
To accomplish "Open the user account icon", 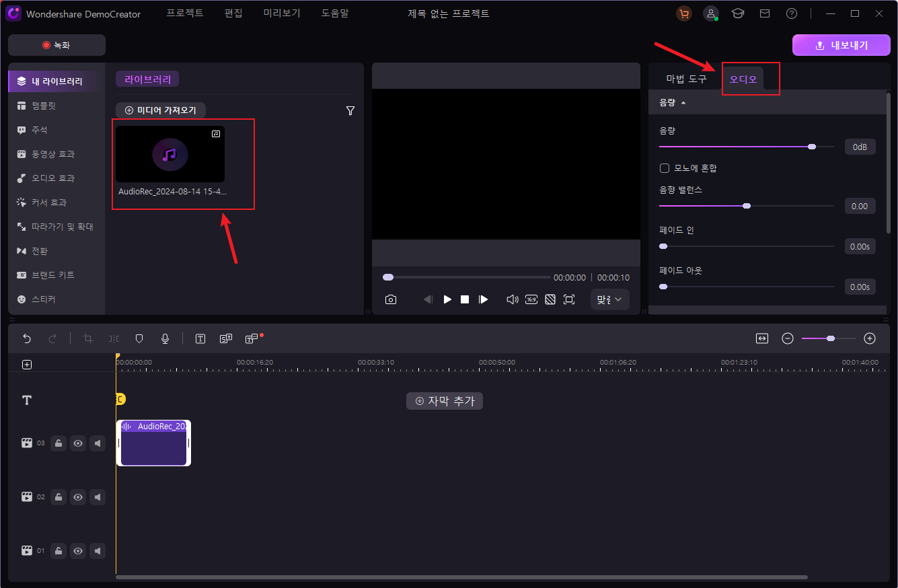I will click(711, 13).
